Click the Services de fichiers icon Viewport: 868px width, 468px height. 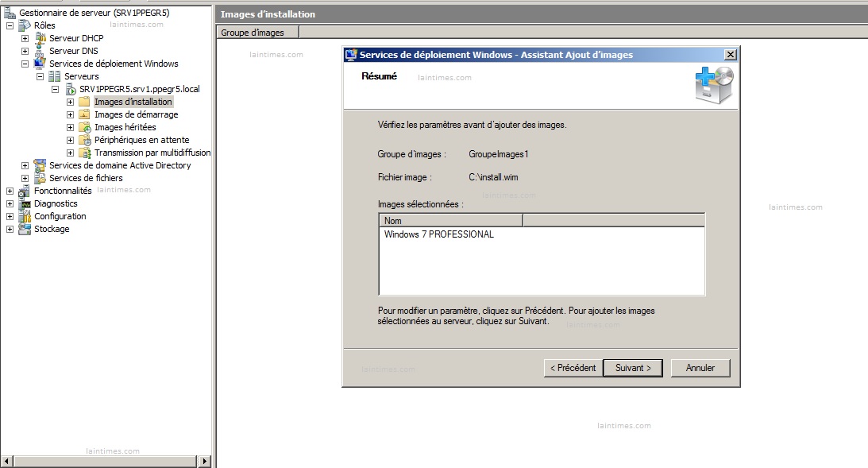[x=40, y=178]
